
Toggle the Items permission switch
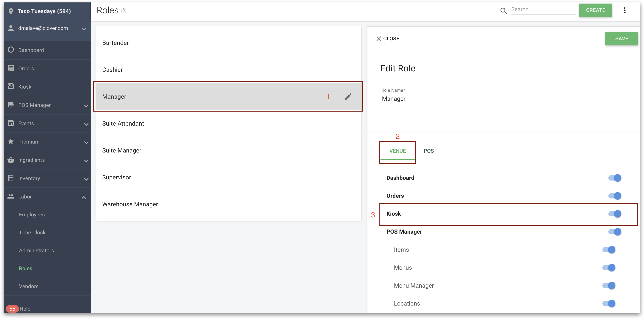pyautogui.click(x=609, y=250)
